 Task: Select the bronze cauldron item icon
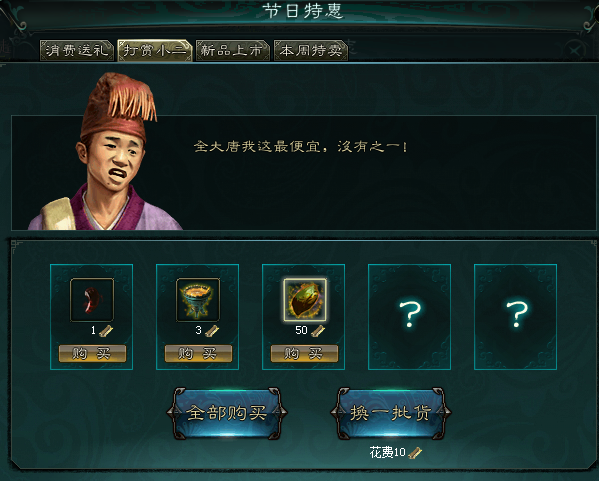[x=198, y=300]
